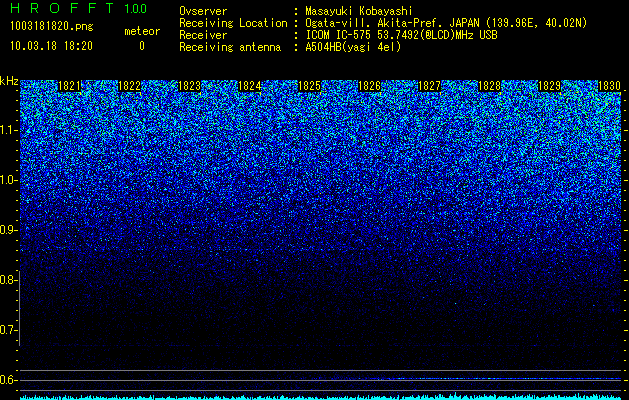Image resolution: width=629 pixels, height=400 pixels.
Task: Select the 1823 time marker
Action: pyautogui.click(x=189, y=86)
